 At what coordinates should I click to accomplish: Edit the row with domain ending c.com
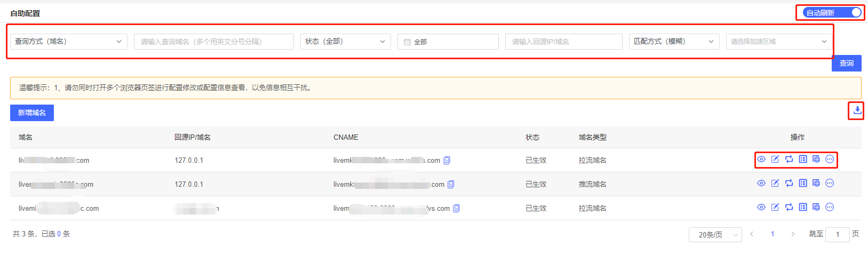coord(775,207)
